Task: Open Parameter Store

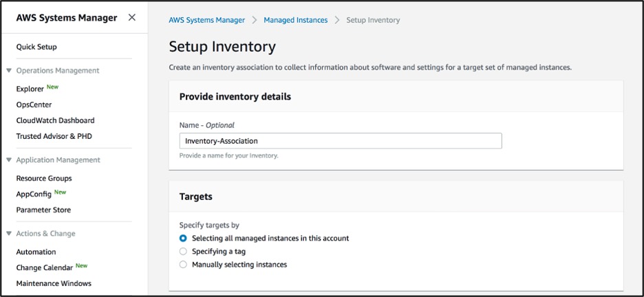Action: [43, 210]
